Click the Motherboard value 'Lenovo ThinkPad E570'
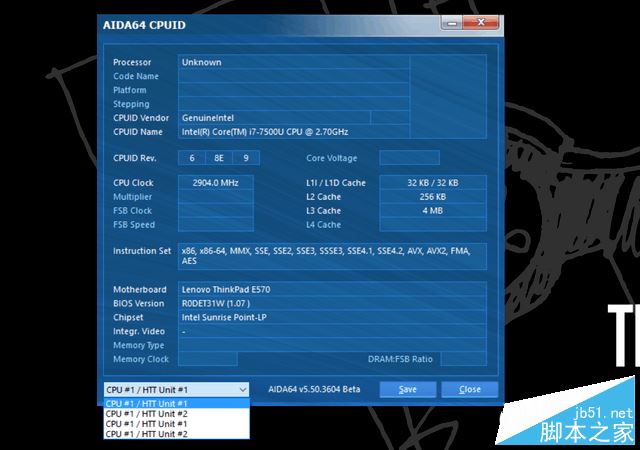640x450 pixels. pyautogui.click(x=226, y=290)
